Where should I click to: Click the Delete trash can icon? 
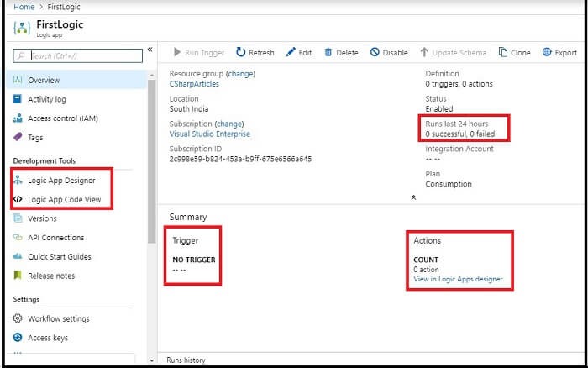coord(328,52)
